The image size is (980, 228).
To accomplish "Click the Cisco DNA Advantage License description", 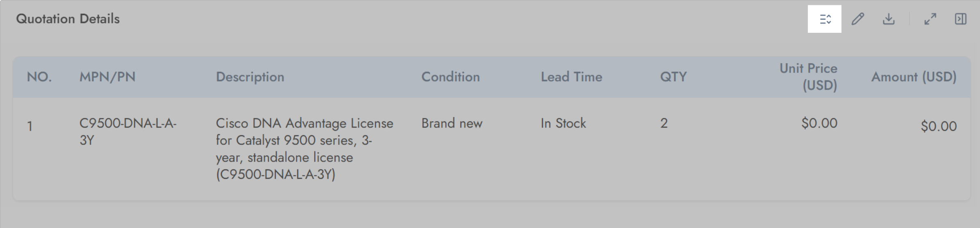I will 304,148.
